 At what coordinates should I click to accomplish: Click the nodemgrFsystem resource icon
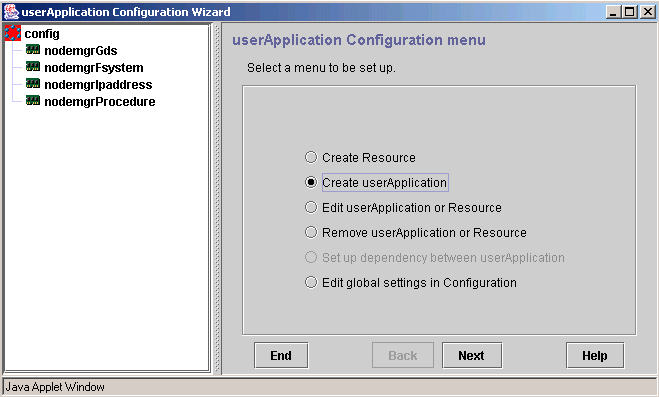click(33, 67)
